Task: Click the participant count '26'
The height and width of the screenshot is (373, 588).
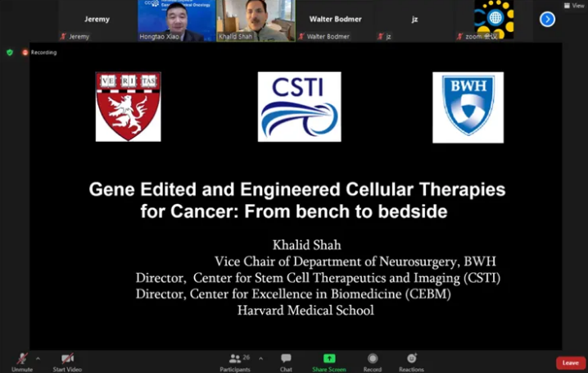Action: [x=247, y=357]
